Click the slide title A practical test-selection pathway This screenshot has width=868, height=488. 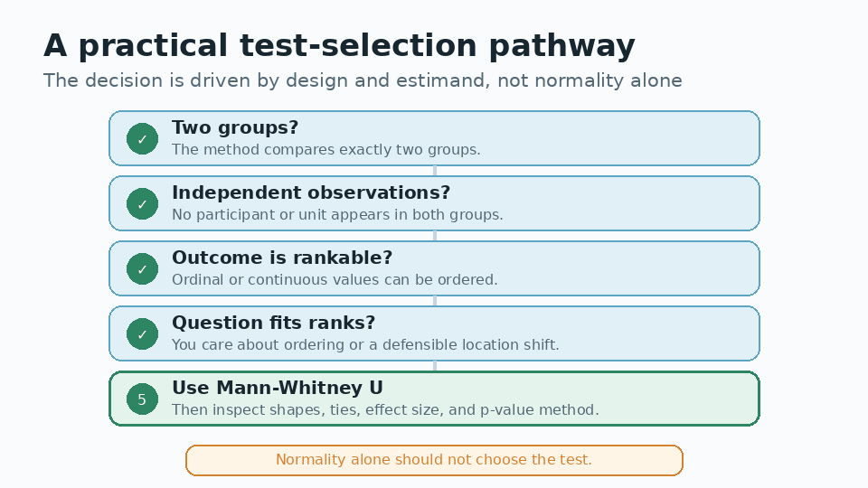pos(339,45)
